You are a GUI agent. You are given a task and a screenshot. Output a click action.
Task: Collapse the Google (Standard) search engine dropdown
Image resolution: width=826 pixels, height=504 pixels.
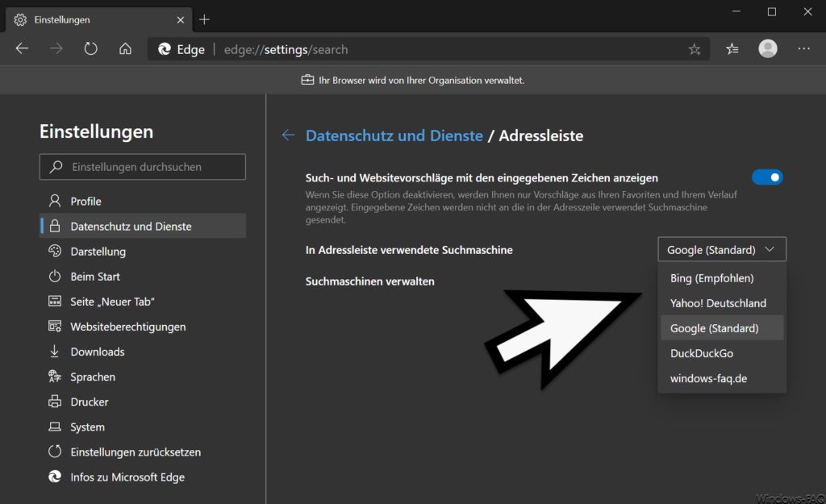pos(722,250)
